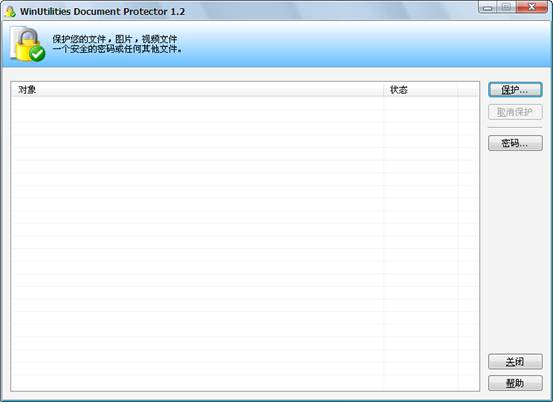Close window with the red X button

point(532,7)
